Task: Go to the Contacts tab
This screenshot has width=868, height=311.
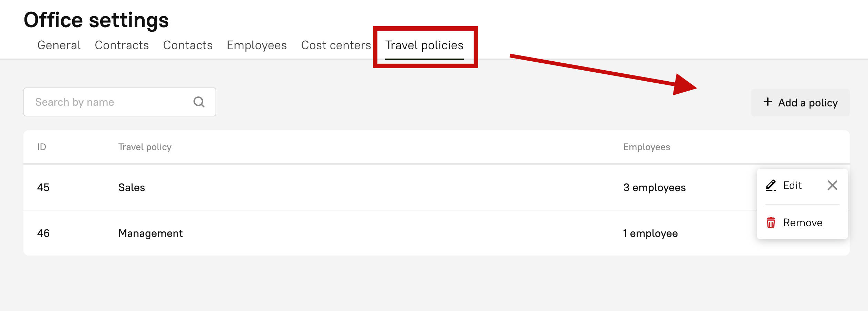Action: pyautogui.click(x=188, y=45)
